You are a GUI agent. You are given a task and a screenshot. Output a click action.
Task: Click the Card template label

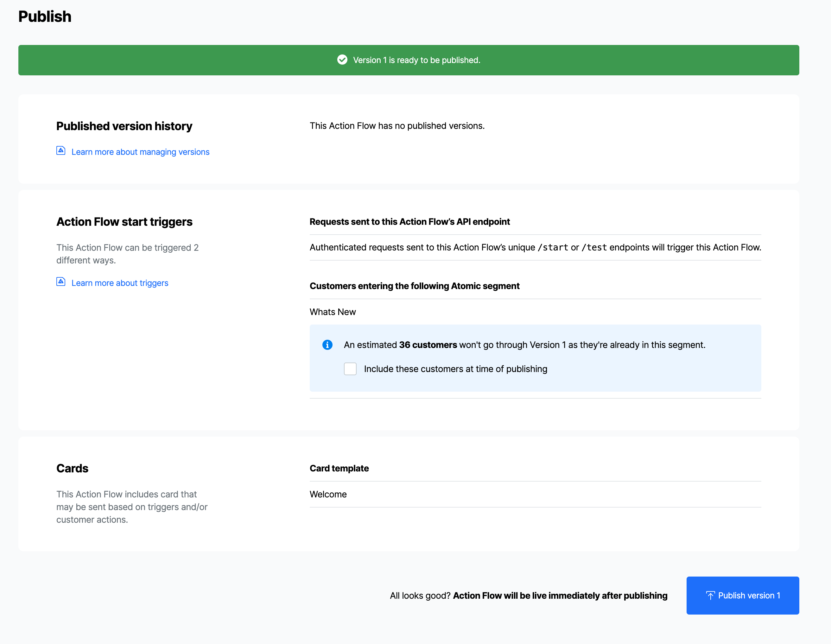click(x=339, y=468)
